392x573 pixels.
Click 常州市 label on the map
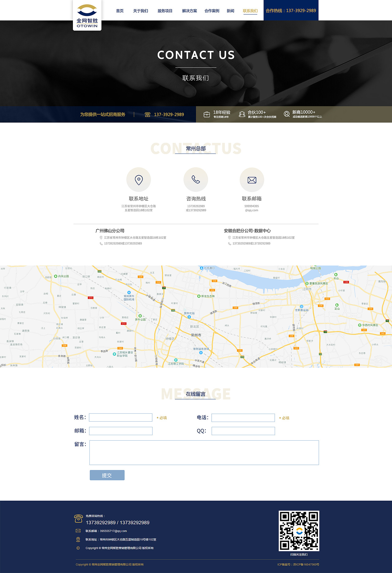coord(196,335)
